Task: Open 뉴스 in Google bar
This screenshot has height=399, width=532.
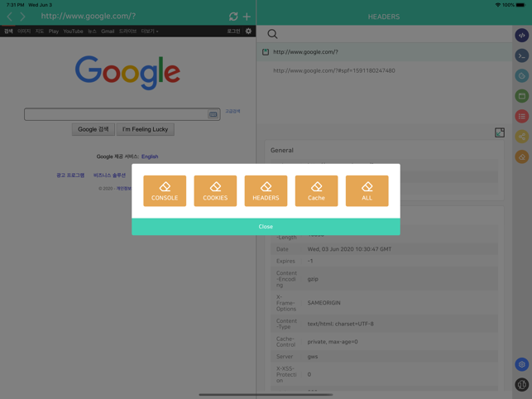Action: [92, 31]
